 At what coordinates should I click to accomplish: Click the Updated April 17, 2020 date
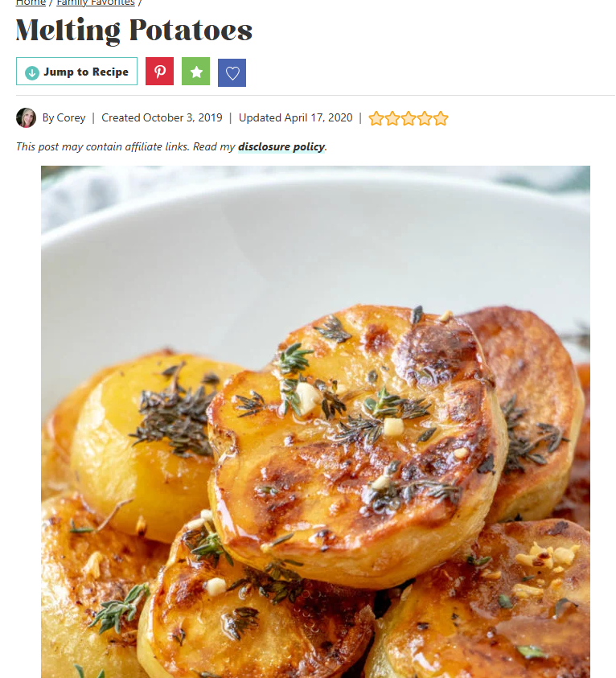pos(296,117)
